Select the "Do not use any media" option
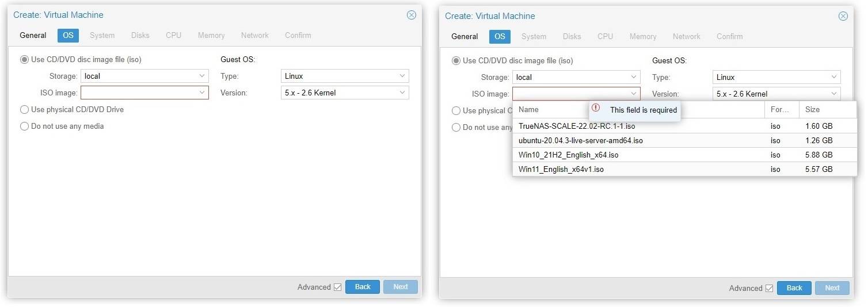This screenshot has height=307, width=868. pyautogui.click(x=25, y=126)
